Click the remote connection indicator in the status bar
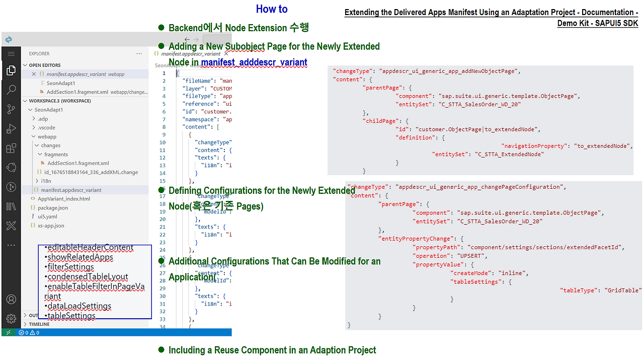The height and width of the screenshot is (359, 644). [8, 332]
